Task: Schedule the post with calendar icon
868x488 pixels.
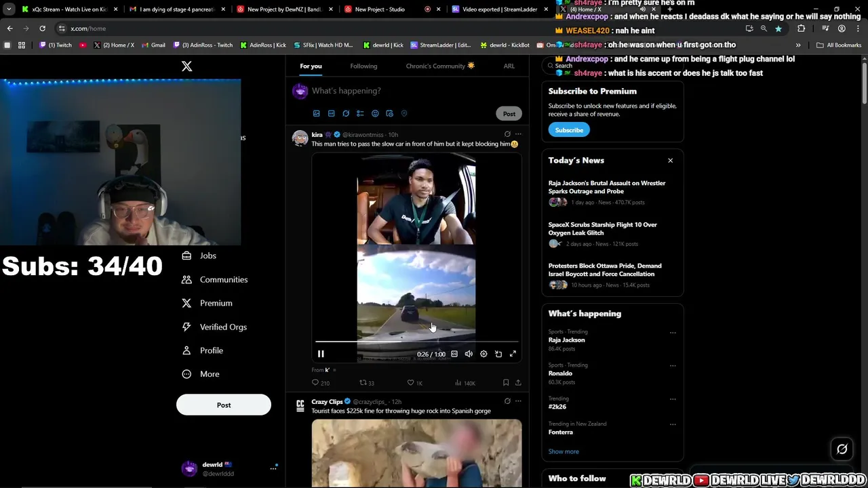Action: [389, 113]
